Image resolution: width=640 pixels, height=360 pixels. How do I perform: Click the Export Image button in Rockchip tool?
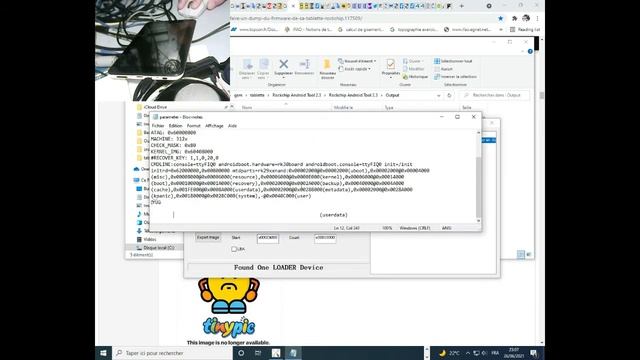point(208,237)
